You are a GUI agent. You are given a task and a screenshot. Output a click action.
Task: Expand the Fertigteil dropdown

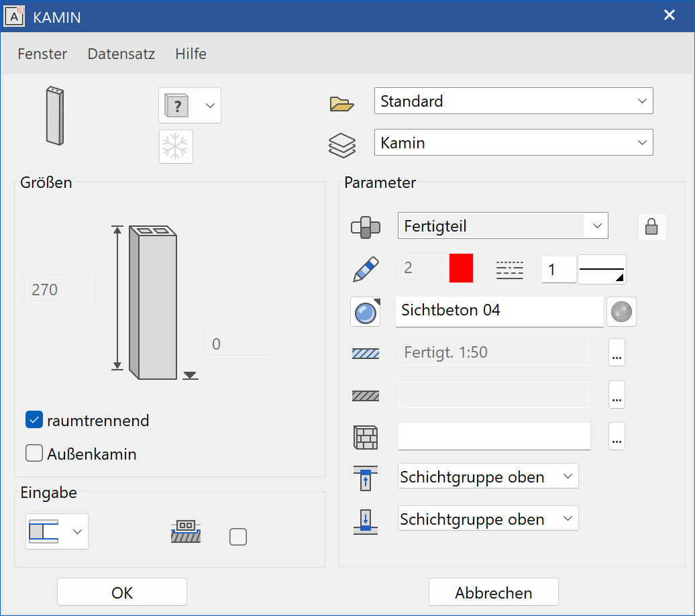[502, 225]
